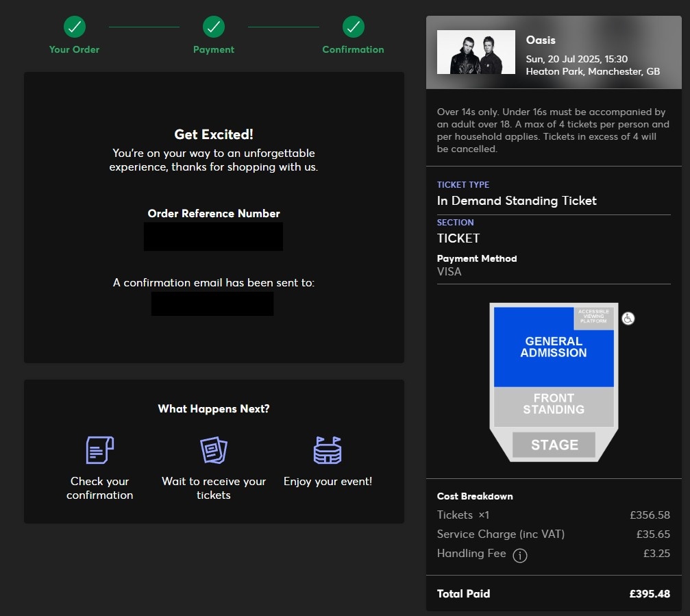Click the Wait to receive your tickets caption
This screenshot has width=690, height=616.
(x=213, y=488)
